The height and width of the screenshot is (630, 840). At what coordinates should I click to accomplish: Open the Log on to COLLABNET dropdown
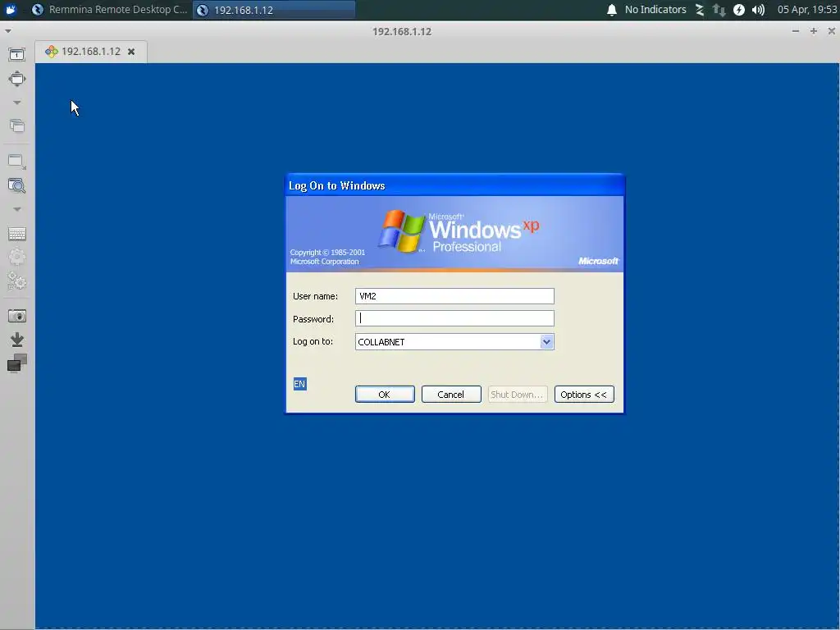546,342
